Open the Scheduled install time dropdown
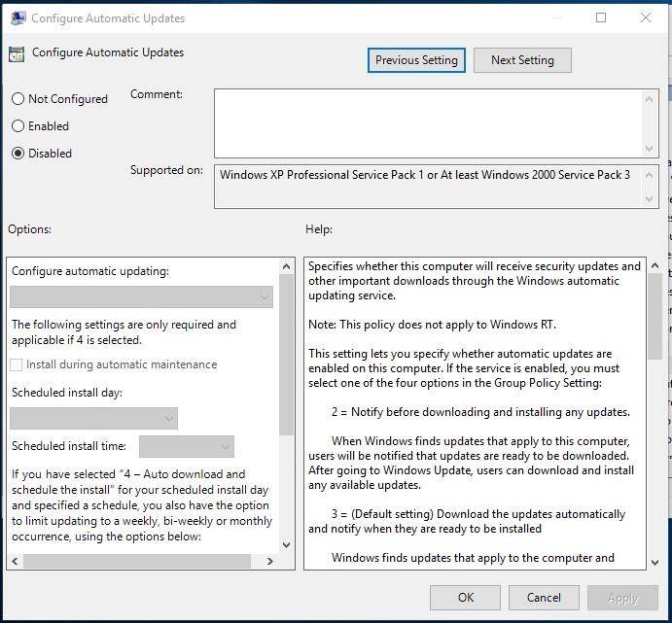 coord(187,446)
